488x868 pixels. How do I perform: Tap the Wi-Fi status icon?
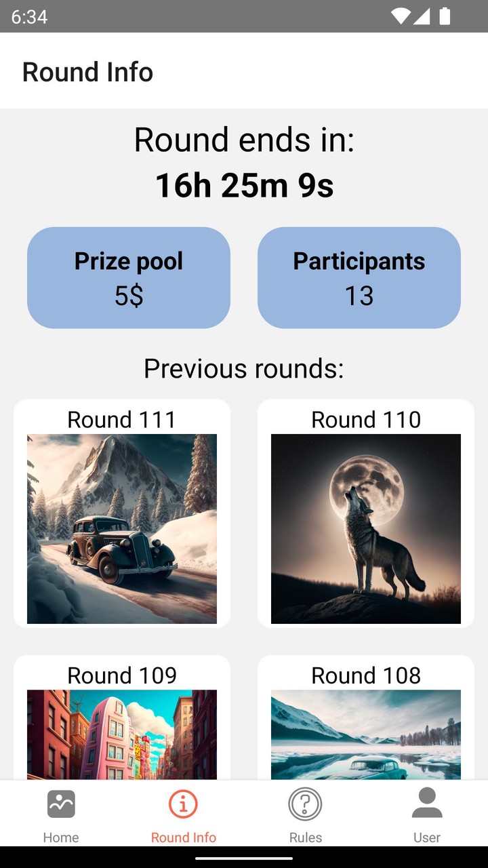point(401,16)
